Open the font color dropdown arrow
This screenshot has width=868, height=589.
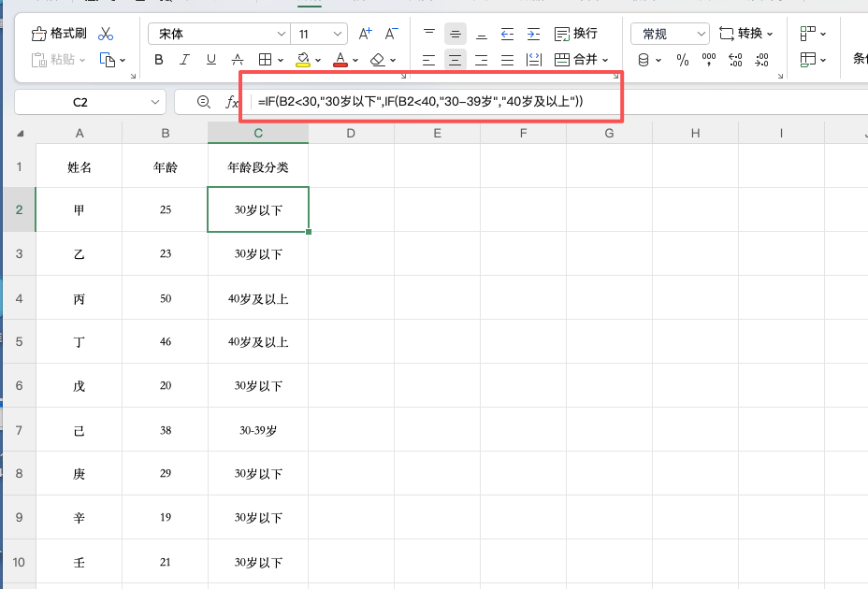click(x=355, y=60)
